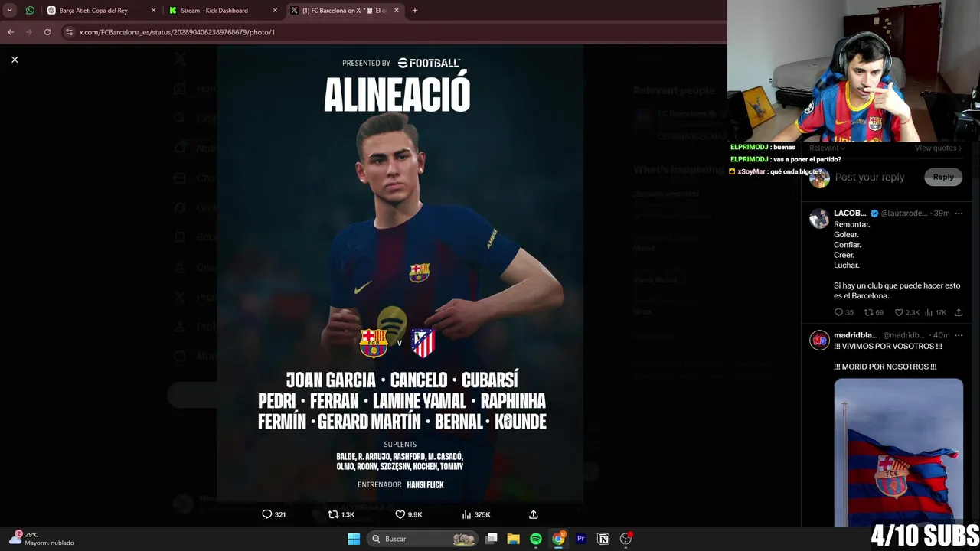
Task: Open Task View on the taskbar
Action: coord(492,539)
